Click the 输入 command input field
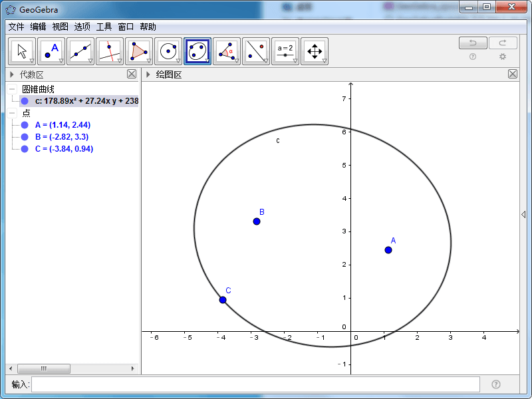The height and width of the screenshot is (399, 532). point(255,384)
